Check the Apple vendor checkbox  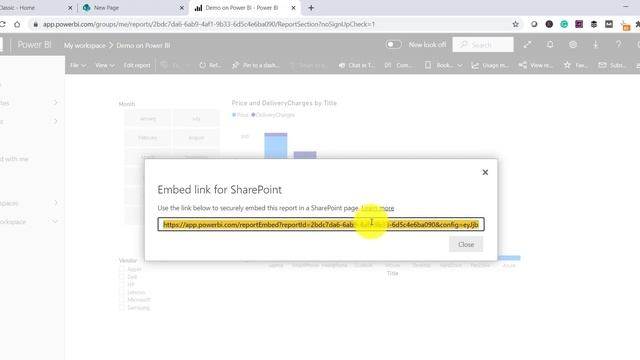pos(122,269)
